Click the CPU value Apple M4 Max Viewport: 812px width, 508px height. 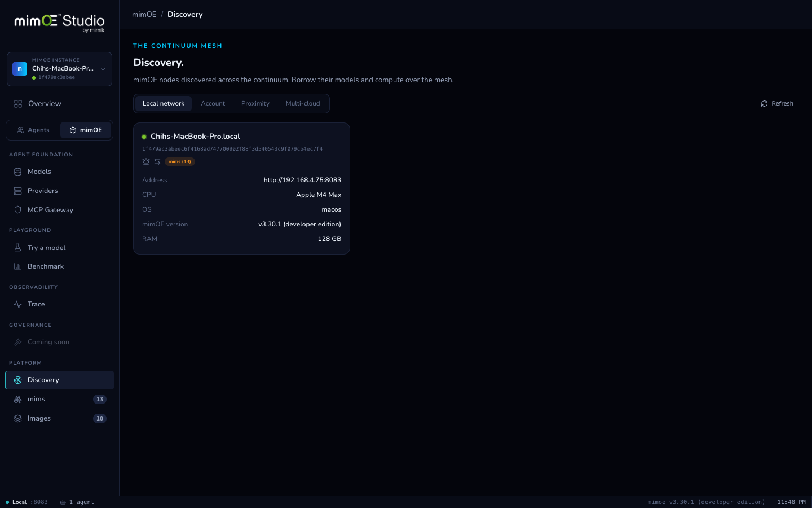319,195
